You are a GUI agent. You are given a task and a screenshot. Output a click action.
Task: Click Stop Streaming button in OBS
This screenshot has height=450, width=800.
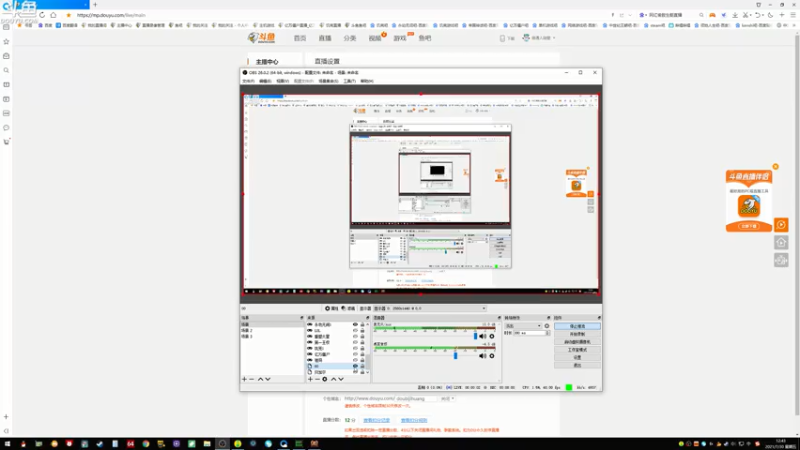point(577,326)
